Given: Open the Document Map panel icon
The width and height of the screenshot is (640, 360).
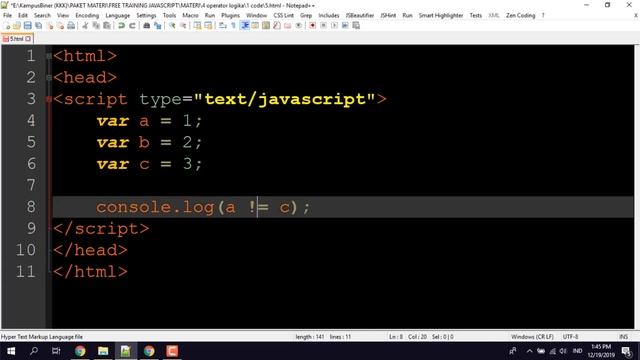Looking at the screenshot, I should click(x=266, y=25).
